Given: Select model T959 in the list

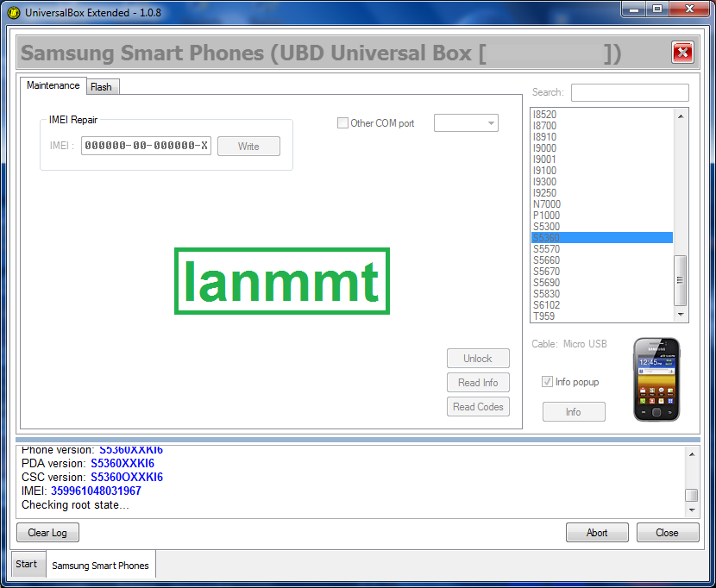Looking at the screenshot, I should [x=602, y=316].
